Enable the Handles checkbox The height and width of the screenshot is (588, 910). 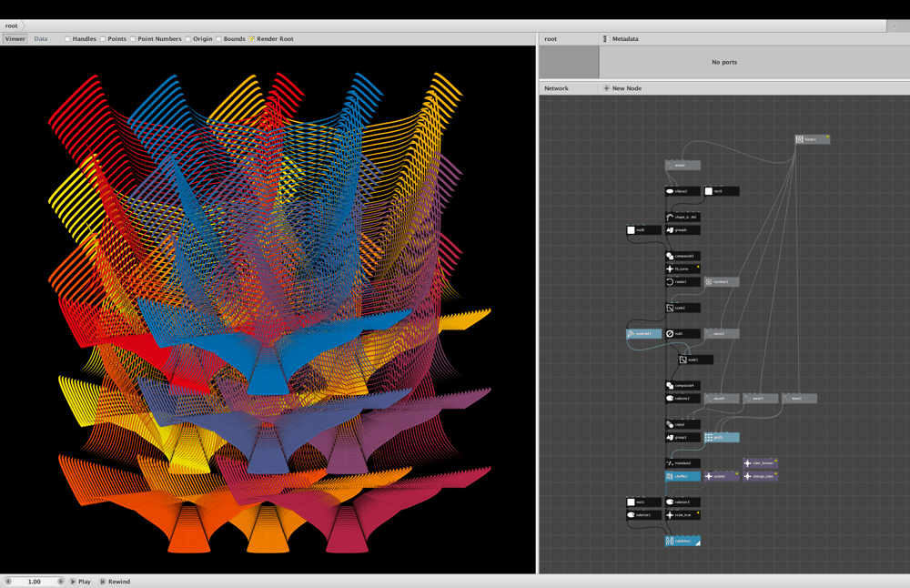tap(67, 39)
